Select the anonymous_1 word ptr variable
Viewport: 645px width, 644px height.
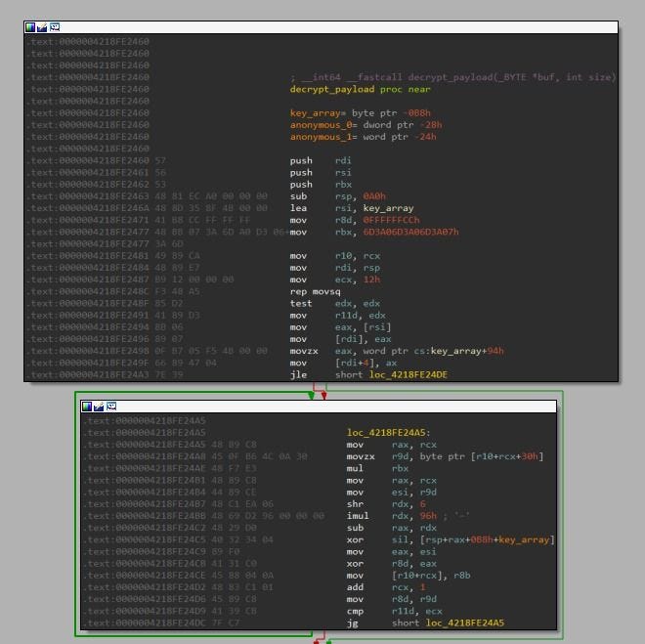pos(363,137)
